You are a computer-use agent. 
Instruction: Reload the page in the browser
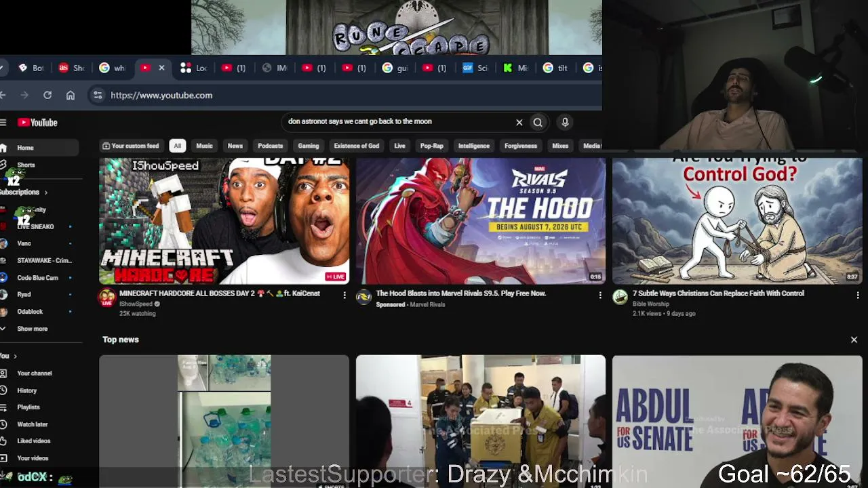pyautogui.click(x=47, y=96)
